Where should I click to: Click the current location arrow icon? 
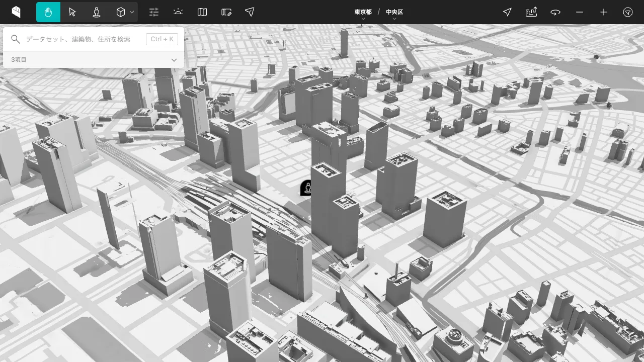point(507,12)
